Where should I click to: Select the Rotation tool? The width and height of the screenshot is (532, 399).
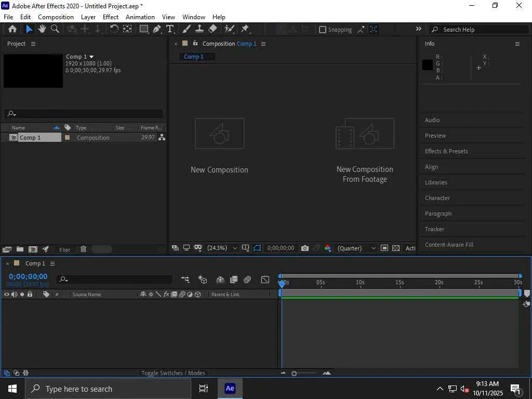[114, 29]
